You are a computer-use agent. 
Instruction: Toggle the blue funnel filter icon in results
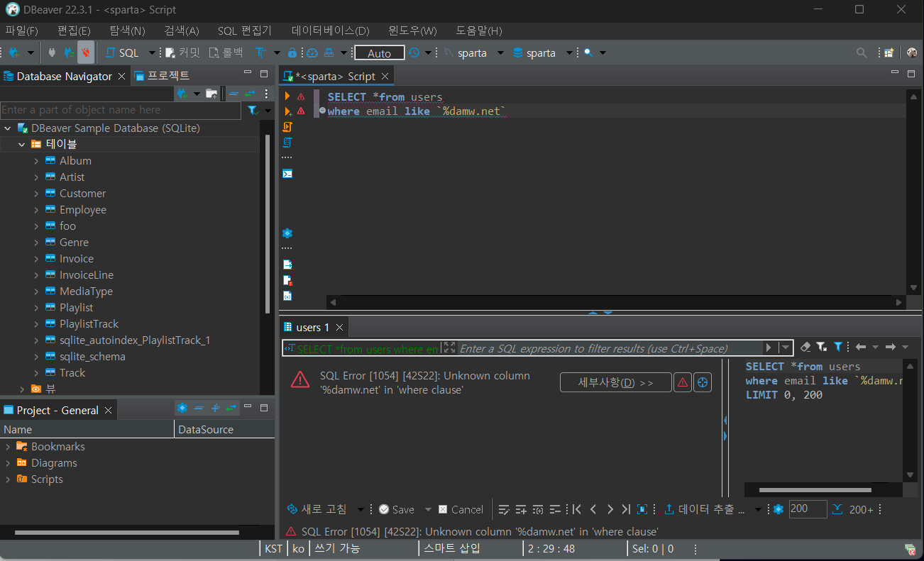point(838,347)
